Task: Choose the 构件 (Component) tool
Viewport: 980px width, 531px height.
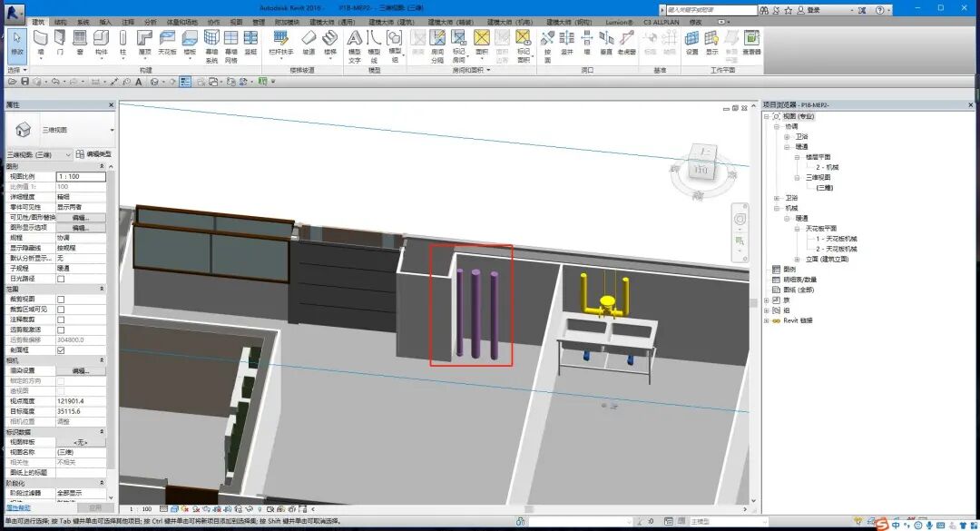Action: coord(102,43)
